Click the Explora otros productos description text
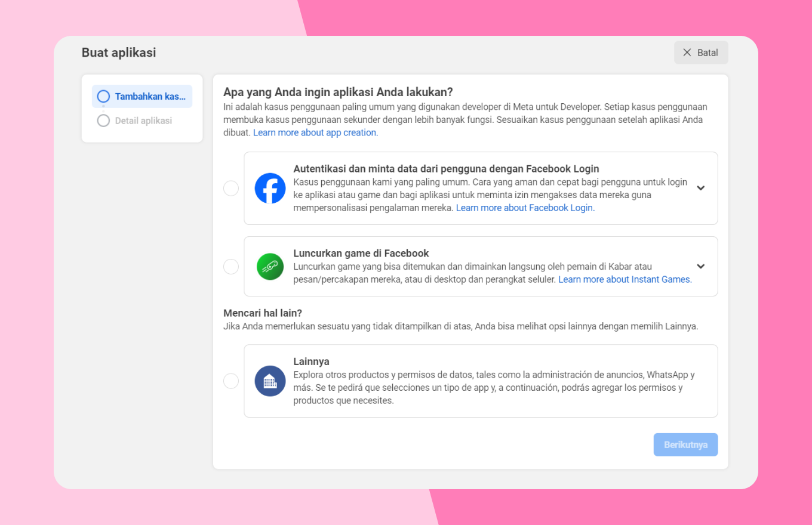Image resolution: width=812 pixels, height=525 pixels. coord(494,388)
